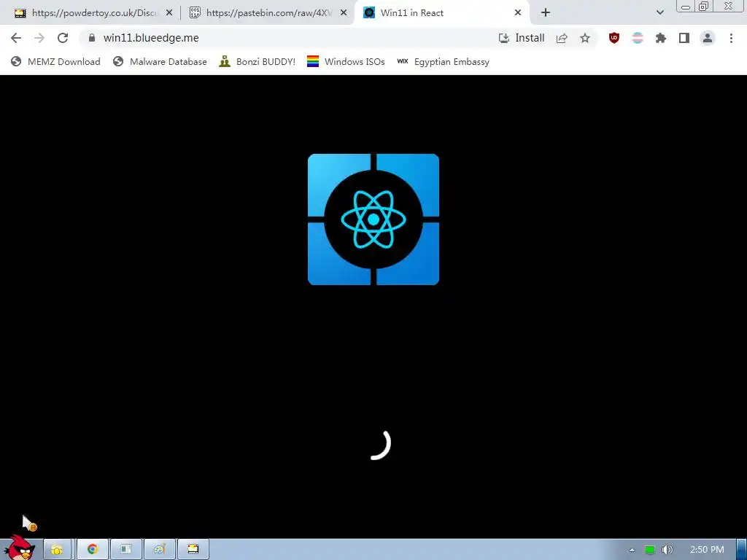The height and width of the screenshot is (560, 747).
Task: Open the window-pane taskbar app
Action: pos(125,550)
